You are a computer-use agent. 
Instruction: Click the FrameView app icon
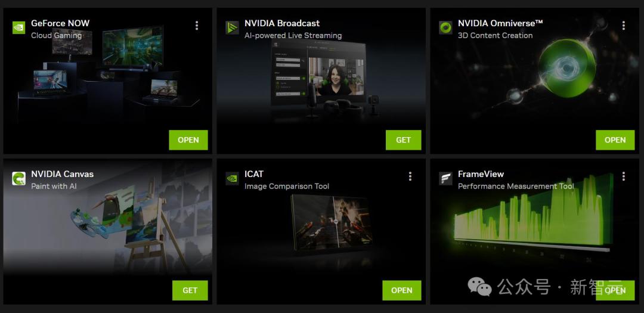(x=445, y=178)
